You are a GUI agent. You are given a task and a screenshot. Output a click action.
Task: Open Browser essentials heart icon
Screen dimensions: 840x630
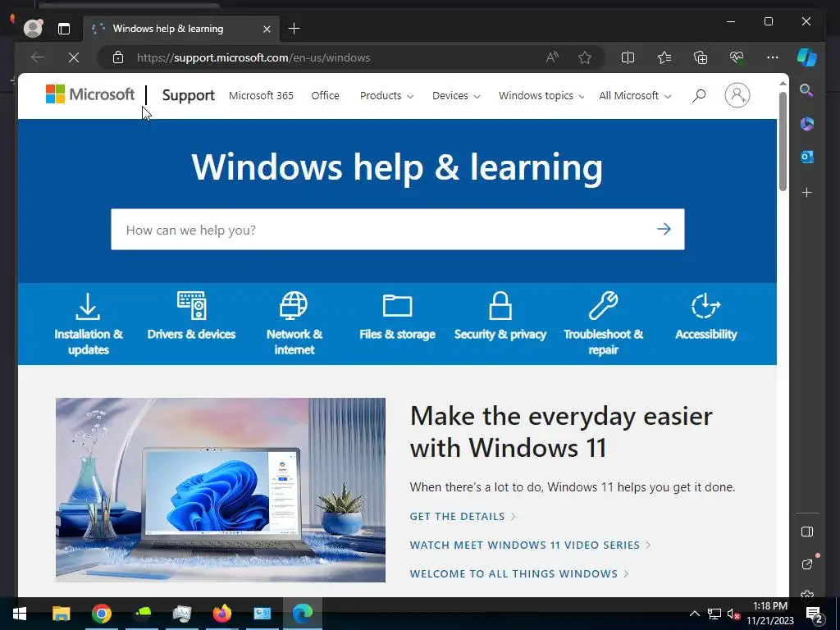point(737,57)
